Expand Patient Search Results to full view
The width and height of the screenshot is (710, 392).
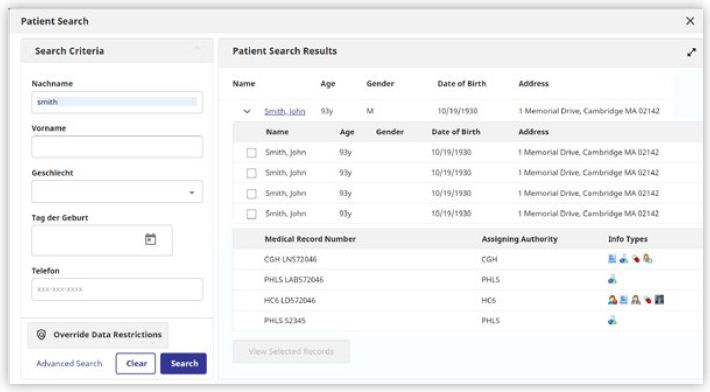(691, 52)
